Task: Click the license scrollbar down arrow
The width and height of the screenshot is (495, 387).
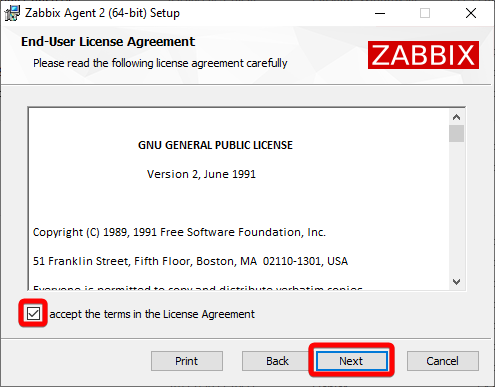Action: [456, 282]
